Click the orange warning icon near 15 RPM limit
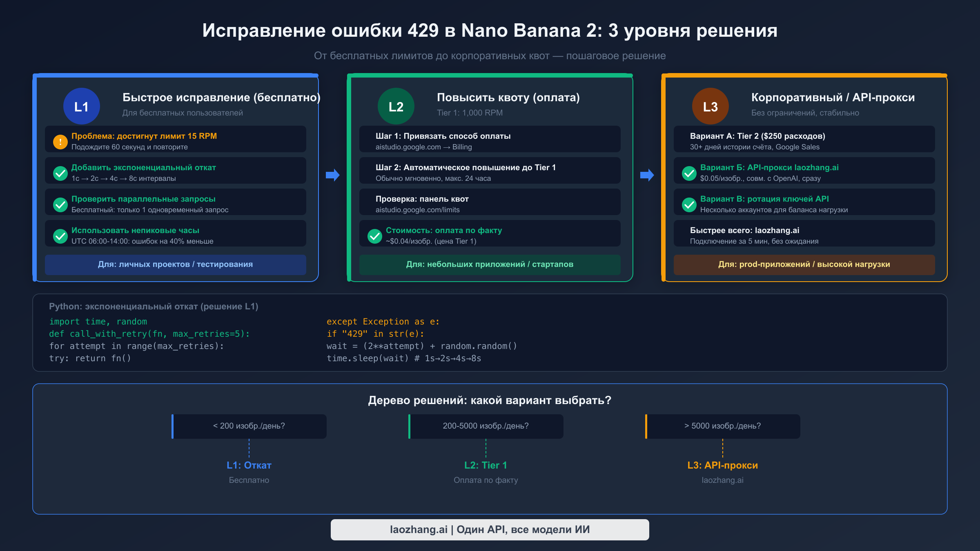The width and height of the screenshot is (980, 551). pos(60,142)
